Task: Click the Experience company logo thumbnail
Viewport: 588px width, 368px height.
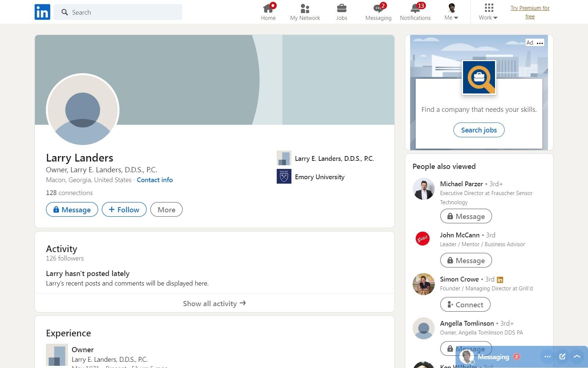Action: [57, 355]
